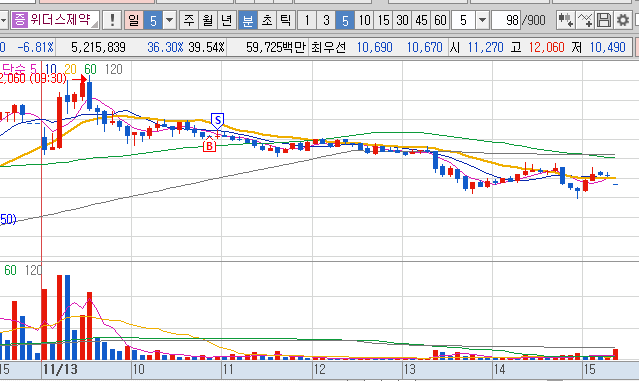This screenshot has width=639, height=381.
Task: Click the volume panel 120 average label
Action: pyautogui.click(x=33, y=270)
